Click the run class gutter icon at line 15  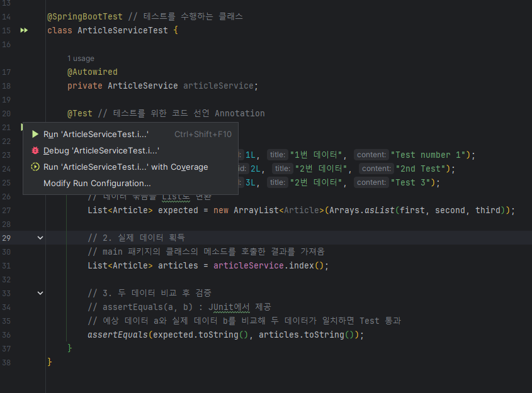click(x=24, y=30)
